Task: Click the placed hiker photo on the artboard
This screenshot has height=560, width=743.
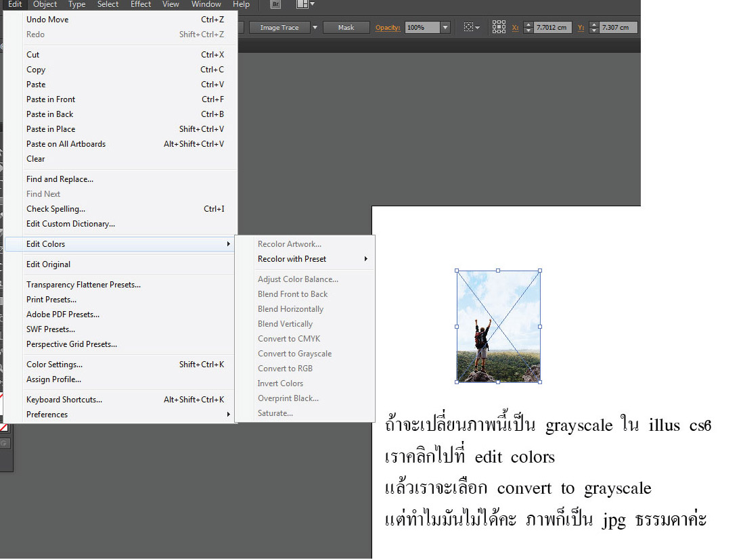Action: (x=498, y=327)
